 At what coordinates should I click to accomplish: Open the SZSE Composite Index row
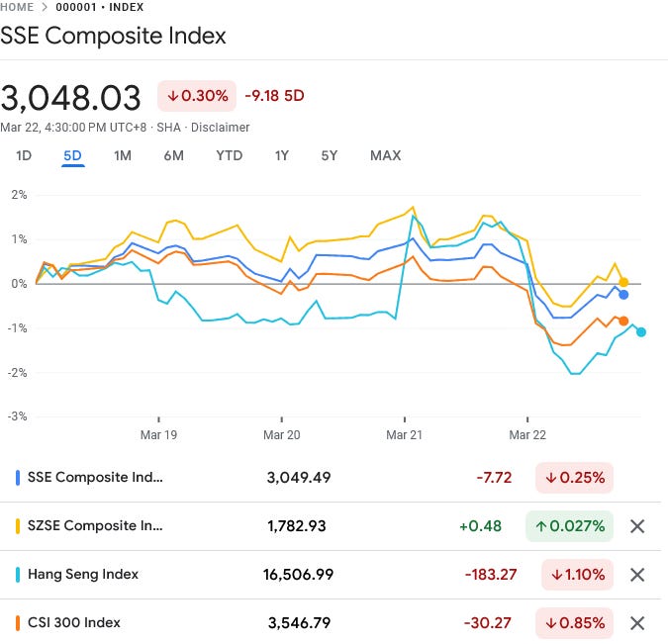coord(331,526)
